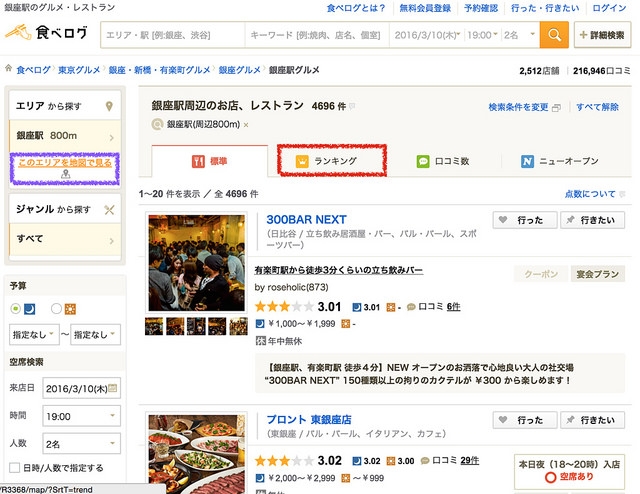Open 予約確認 in top menu
The image size is (640, 494).
[481, 8]
